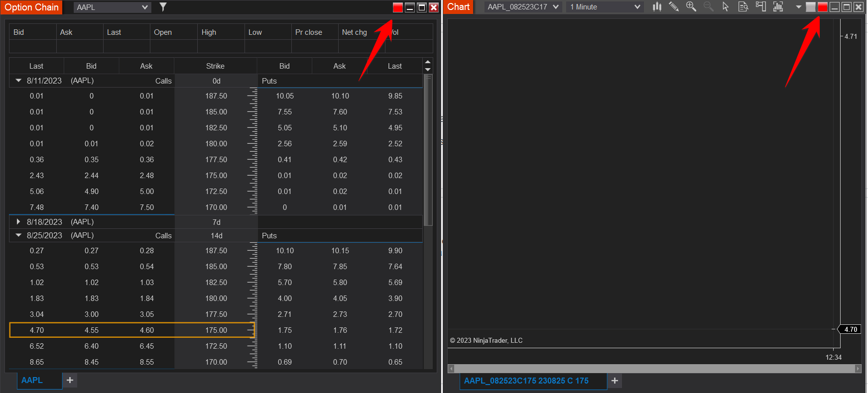Choose the cursor pointer tool in Chart
The image size is (868, 393).
(726, 7)
